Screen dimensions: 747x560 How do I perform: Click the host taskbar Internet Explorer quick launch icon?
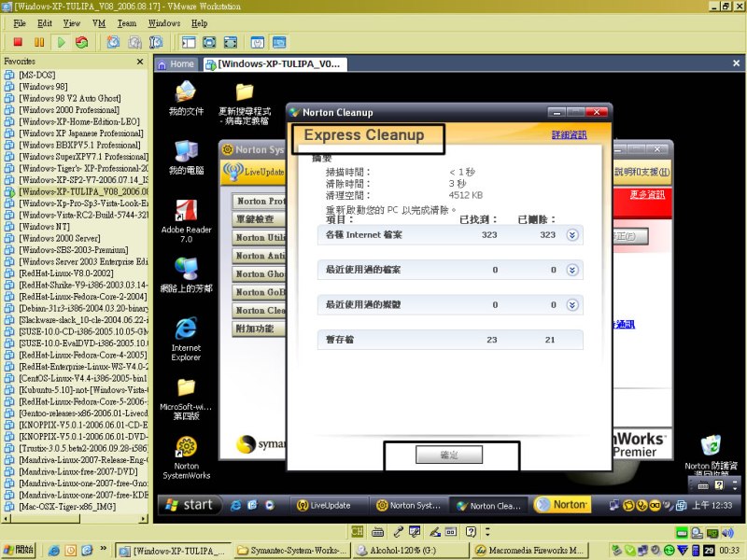click(54, 551)
